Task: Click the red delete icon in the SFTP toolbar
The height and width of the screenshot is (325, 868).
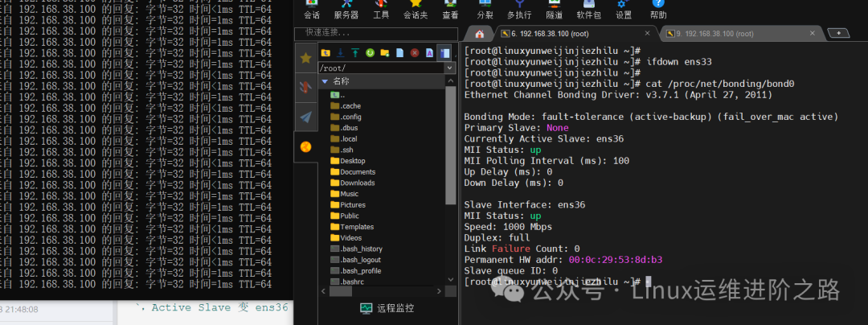Action: pyautogui.click(x=415, y=53)
